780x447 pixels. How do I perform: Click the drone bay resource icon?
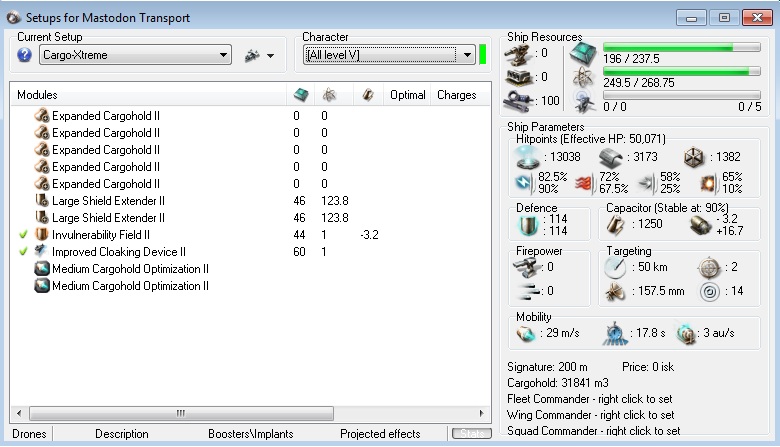coord(583,101)
